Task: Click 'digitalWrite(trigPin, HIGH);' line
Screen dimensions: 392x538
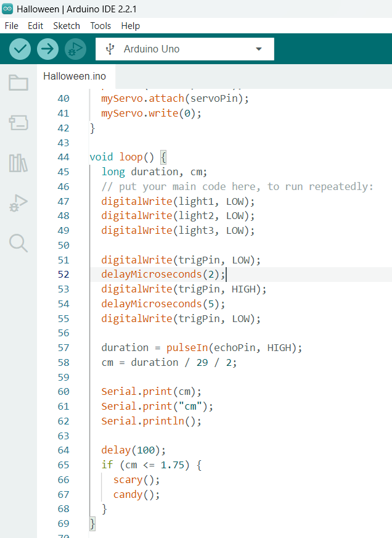Action: coord(184,289)
